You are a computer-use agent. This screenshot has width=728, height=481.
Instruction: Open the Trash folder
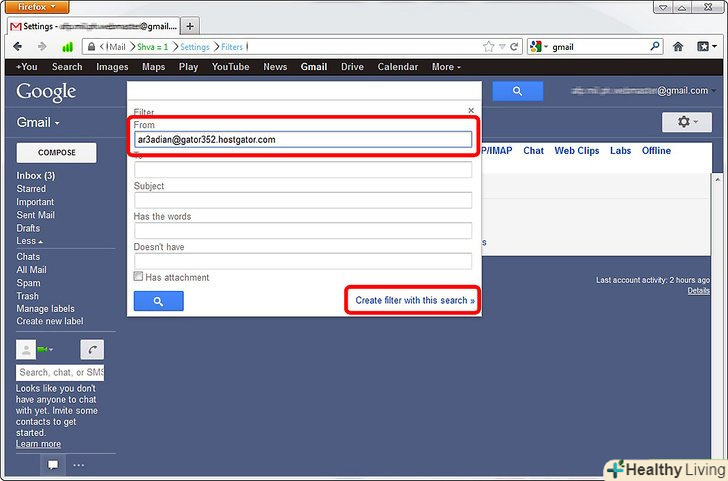[x=27, y=296]
